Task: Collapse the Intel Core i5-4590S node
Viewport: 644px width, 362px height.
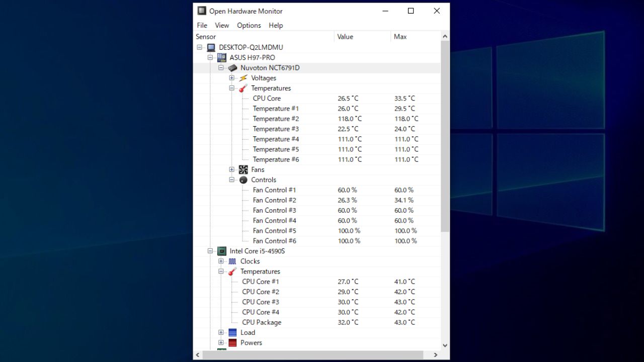Action: coord(210,251)
